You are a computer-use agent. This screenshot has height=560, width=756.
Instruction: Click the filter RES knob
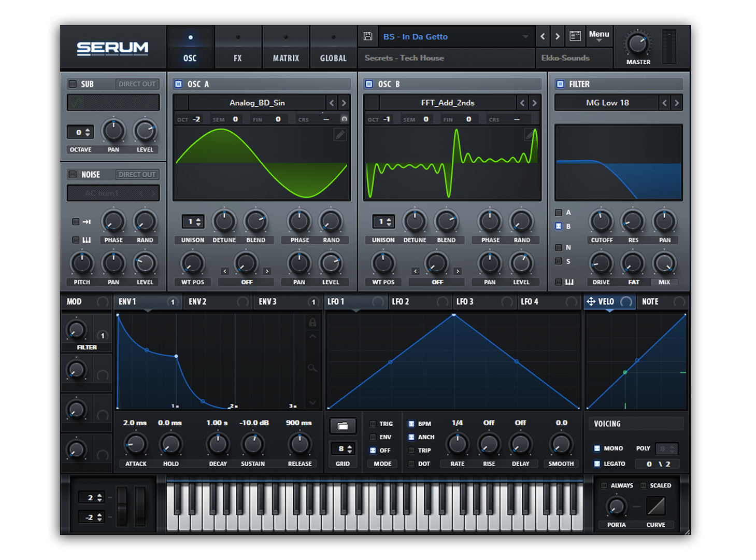click(x=633, y=221)
